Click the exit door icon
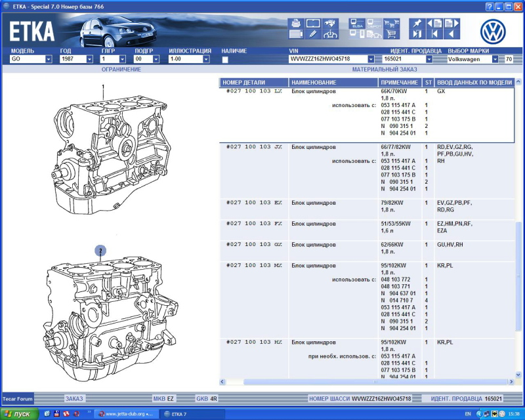Screen dimensions: 525x420 tap(417, 34)
